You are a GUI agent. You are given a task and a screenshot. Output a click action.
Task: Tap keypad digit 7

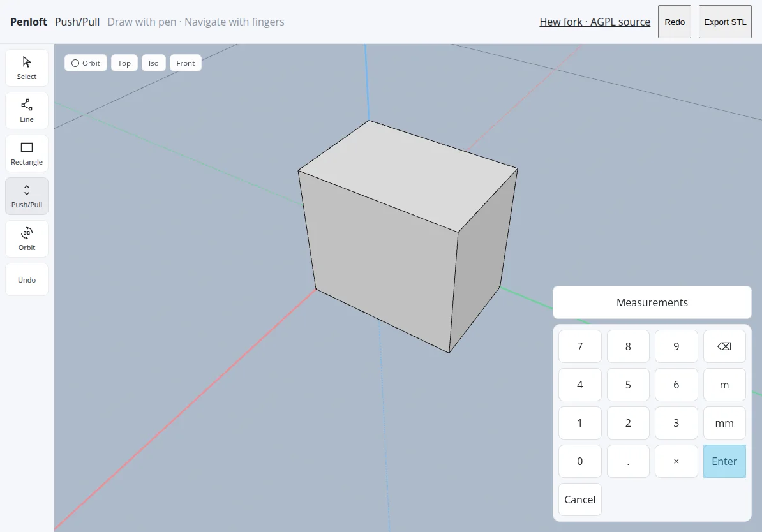point(579,346)
